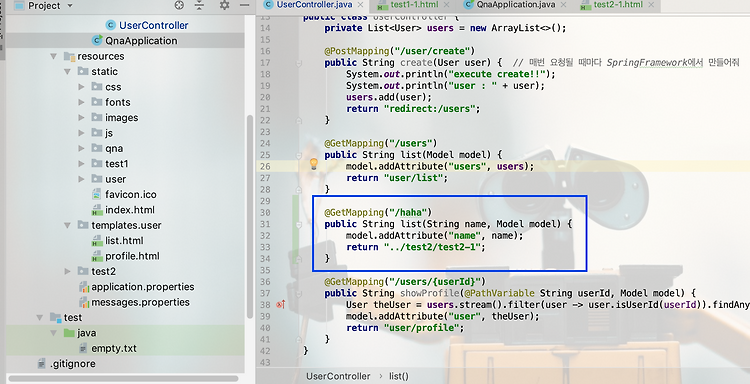Screen dimensions: 750x384
Task: Expand the js folder
Action: coord(81,133)
